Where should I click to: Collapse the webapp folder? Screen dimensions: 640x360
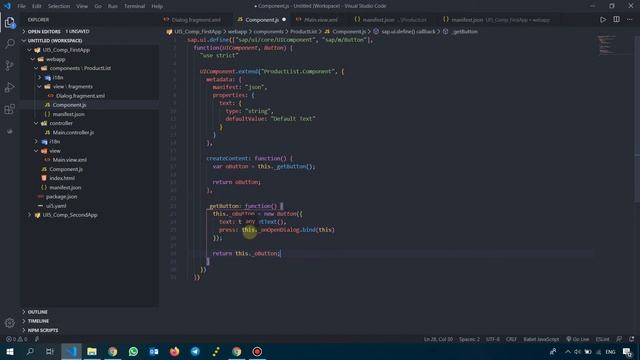(x=55, y=59)
